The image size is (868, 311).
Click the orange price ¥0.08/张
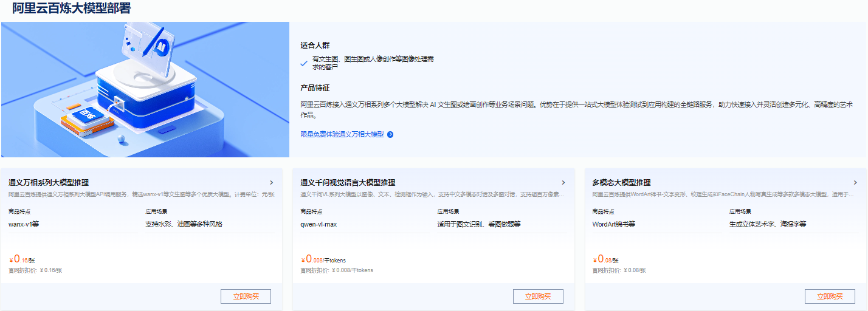click(605, 259)
